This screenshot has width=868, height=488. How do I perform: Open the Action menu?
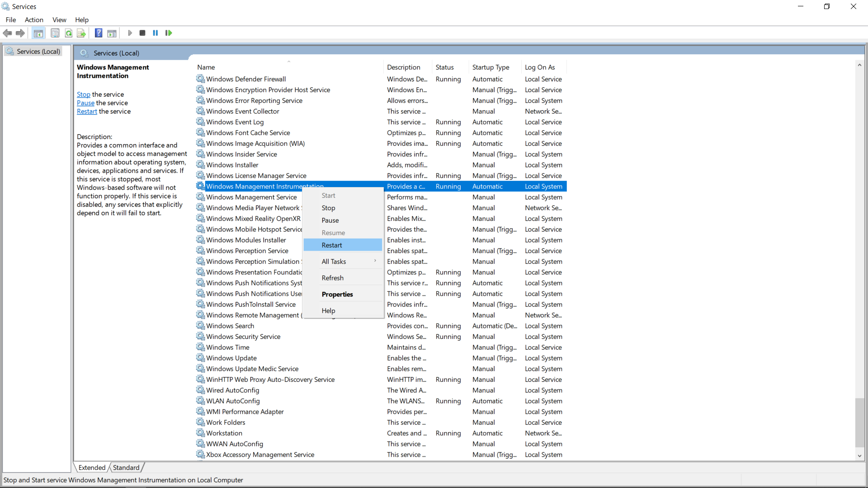(34, 20)
